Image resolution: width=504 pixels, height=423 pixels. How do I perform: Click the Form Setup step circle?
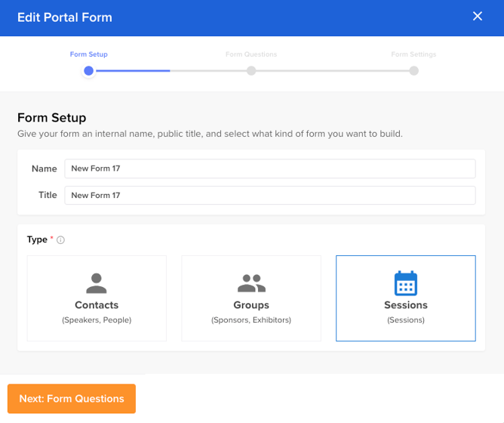tap(89, 71)
